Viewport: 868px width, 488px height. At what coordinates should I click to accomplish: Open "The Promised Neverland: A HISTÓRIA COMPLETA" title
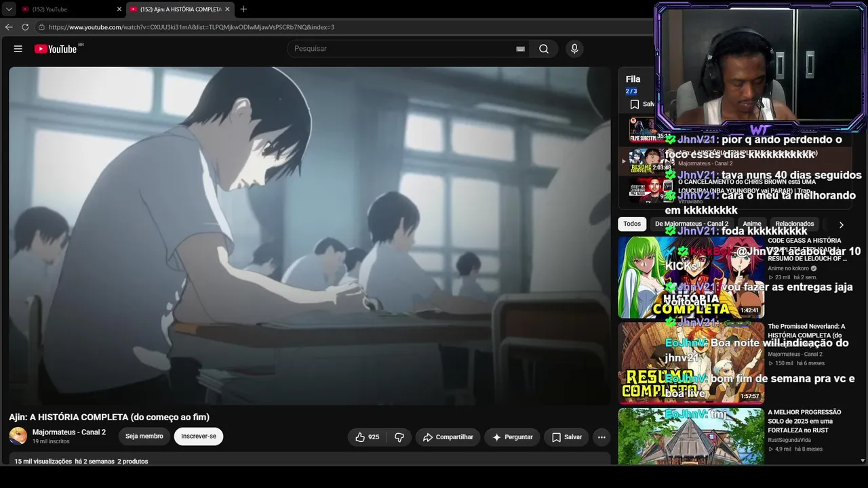(x=807, y=335)
